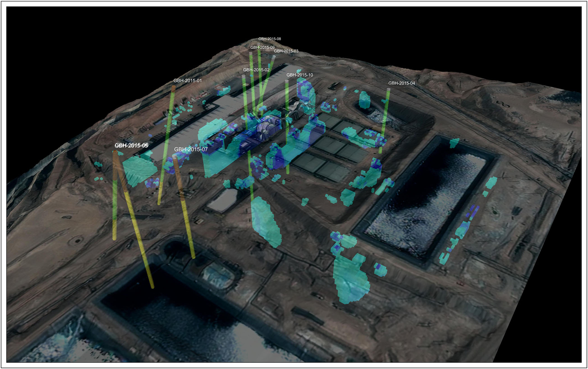Pick the green GBH-2015-10 borehole trace
This screenshot has width=588, height=369.
(287, 127)
